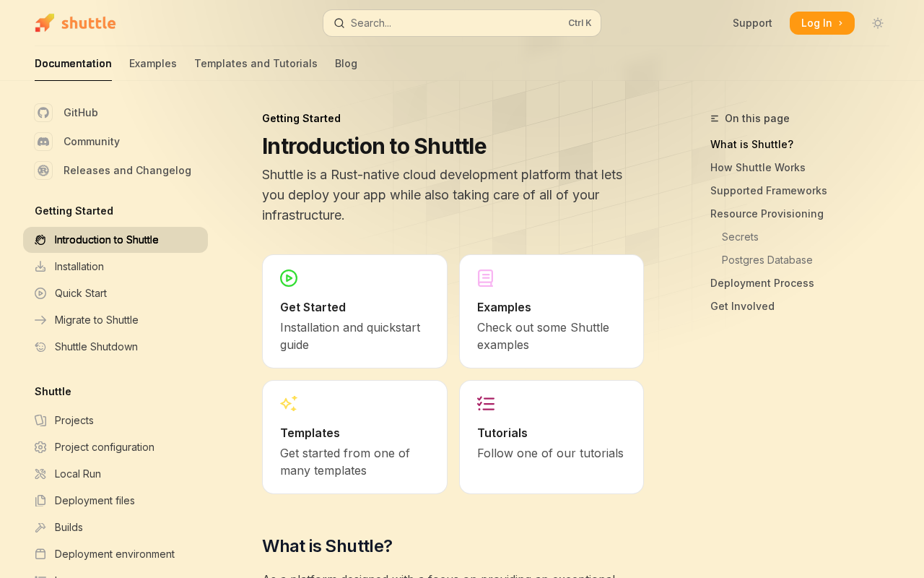This screenshot has width=924, height=578.
Task: Switch to the Documentation tab
Action: click(x=73, y=64)
